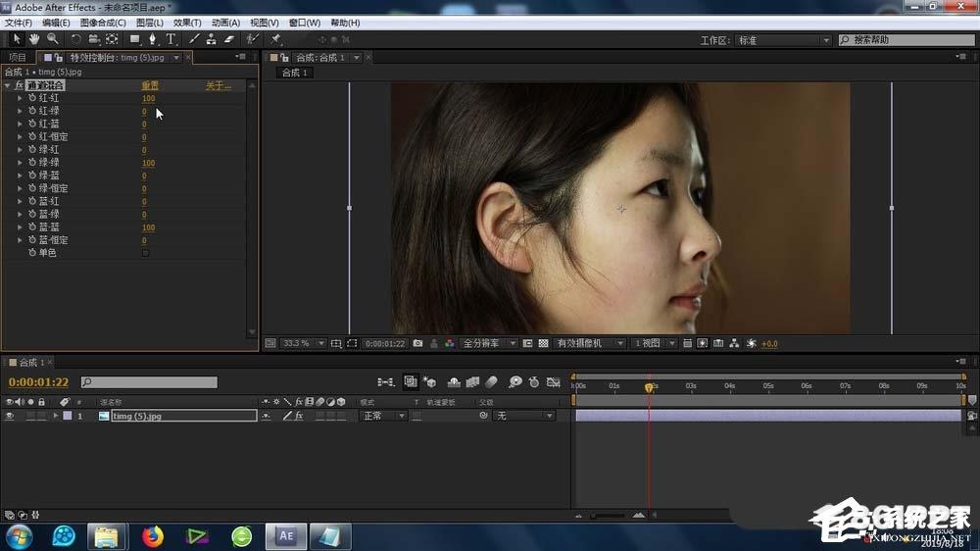Hide timg (5).jpg layer with eye icon
The width and height of the screenshot is (980, 551).
tap(10, 416)
